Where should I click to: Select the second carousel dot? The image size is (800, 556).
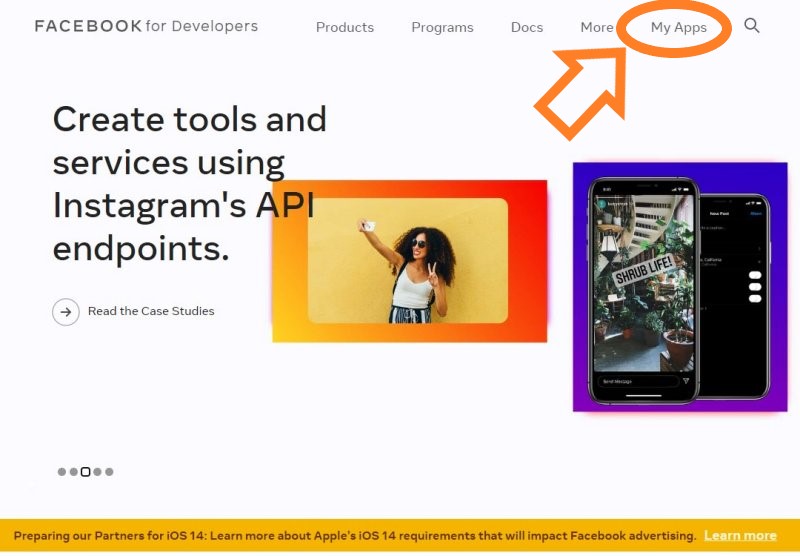(x=73, y=472)
